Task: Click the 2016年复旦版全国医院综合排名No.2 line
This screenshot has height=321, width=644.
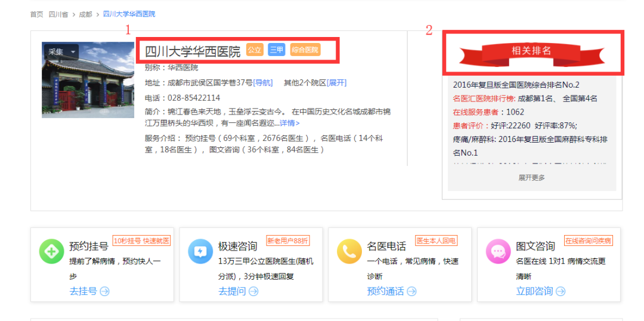Action: tap(516, 85)
